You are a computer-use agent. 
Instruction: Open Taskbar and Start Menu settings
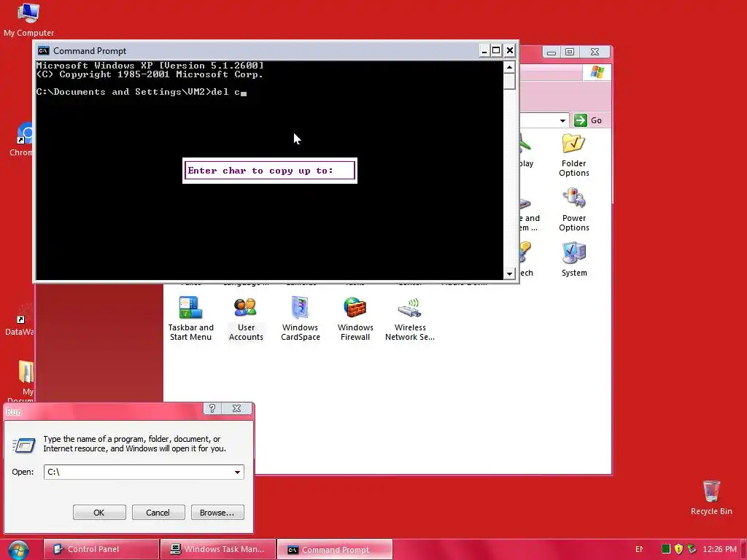[190, 319]
